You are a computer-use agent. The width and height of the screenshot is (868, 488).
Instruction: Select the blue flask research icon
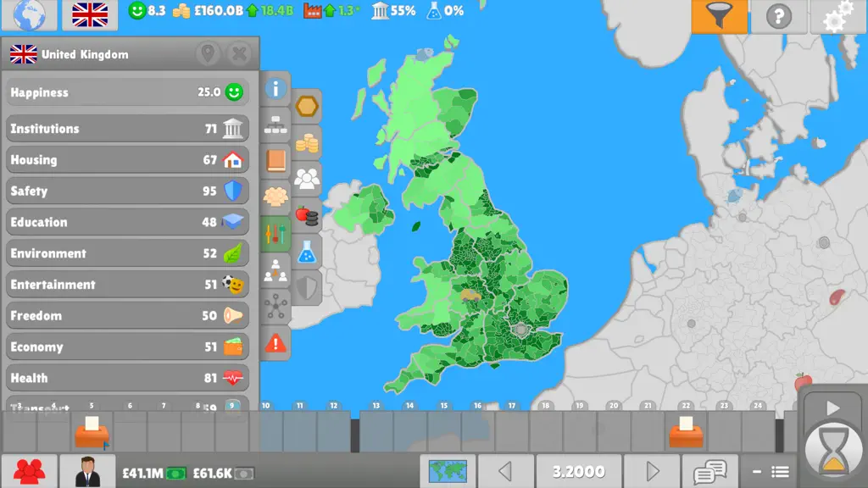(x=307, y=252)
